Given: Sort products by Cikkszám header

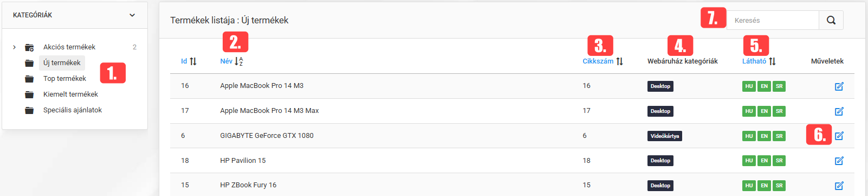Looking at the screenshot, I should click(603, 61).
